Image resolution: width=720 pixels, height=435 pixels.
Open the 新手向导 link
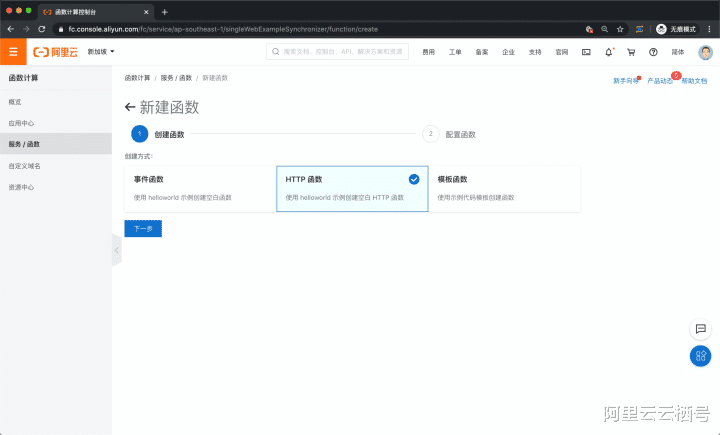tap(626, 81)
